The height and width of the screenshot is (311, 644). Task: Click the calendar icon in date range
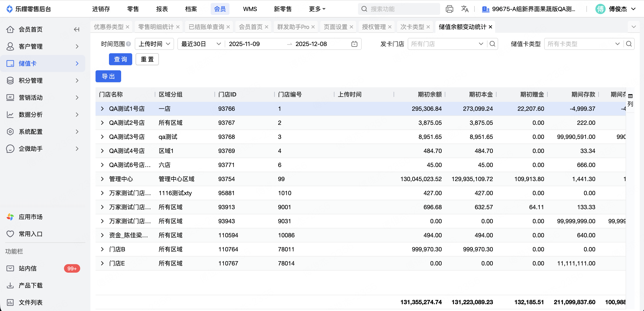pos(354,44)
